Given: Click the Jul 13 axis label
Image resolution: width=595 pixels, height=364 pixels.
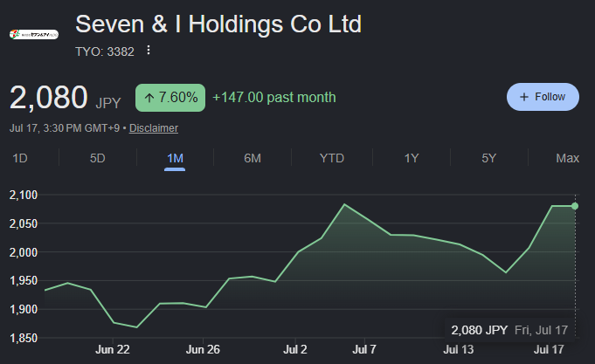Looking at the screenshot, I should [459, 349].
